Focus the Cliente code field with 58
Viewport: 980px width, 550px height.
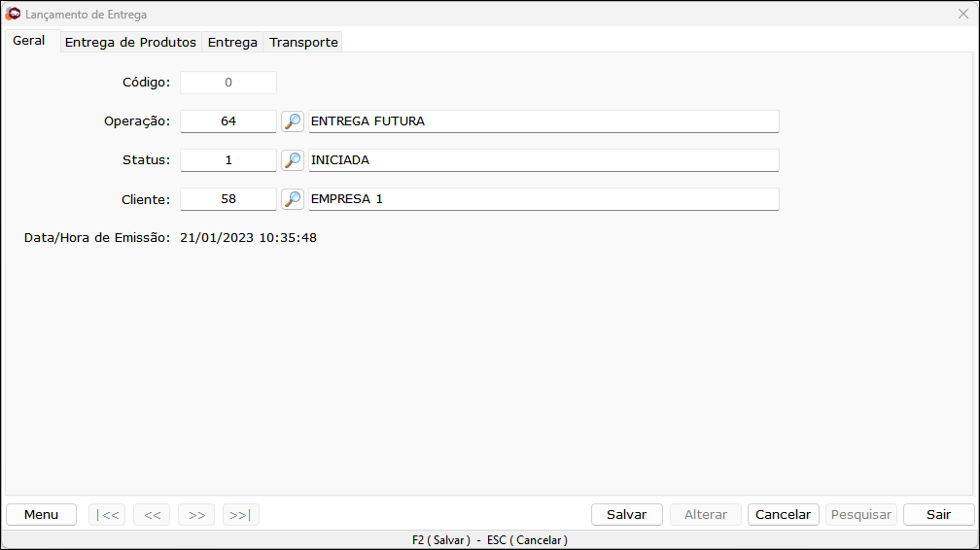tap(228, 199)
